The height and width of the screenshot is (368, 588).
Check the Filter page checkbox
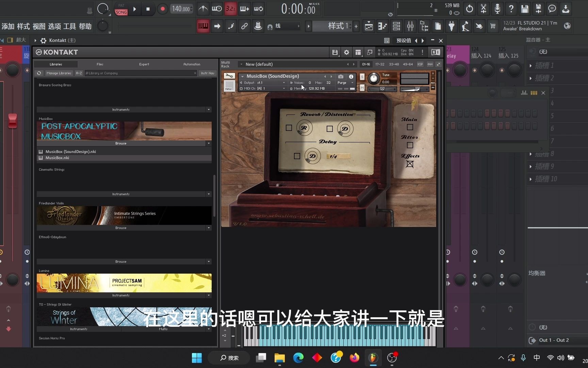tap(410, 145)
